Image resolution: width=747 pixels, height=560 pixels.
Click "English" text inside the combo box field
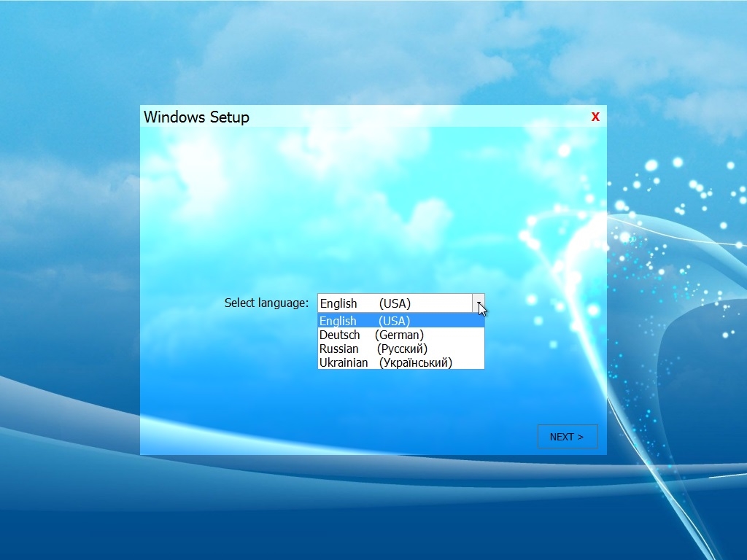click(338, 303)
